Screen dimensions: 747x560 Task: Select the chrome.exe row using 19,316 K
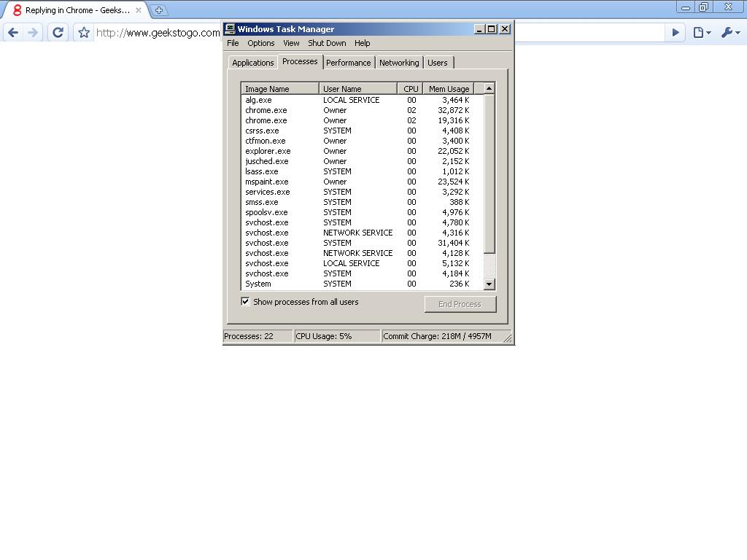pyautogui.click(x=362, y=120)
